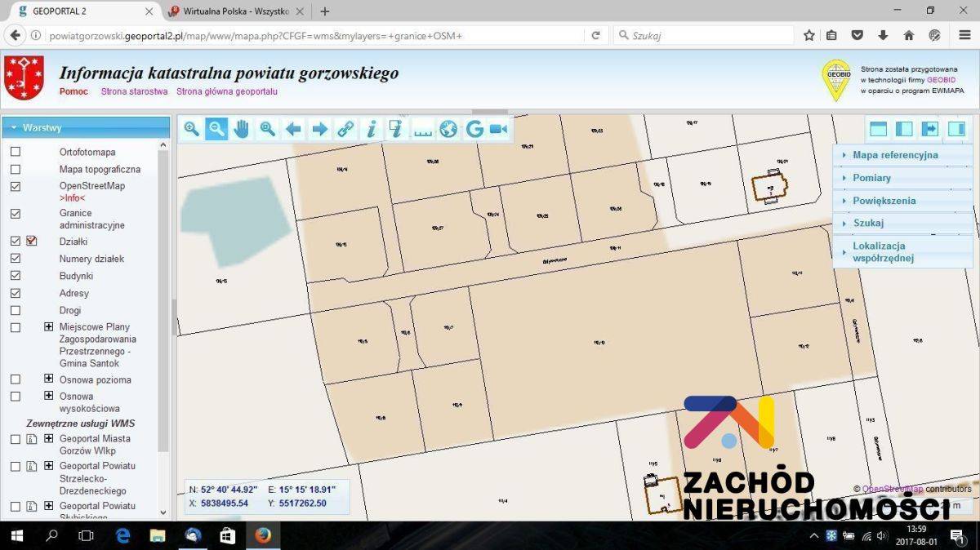Viewport: 980px width, 550px height.
Task: Toggle the right panel layout icon
Action: (956, 129)
